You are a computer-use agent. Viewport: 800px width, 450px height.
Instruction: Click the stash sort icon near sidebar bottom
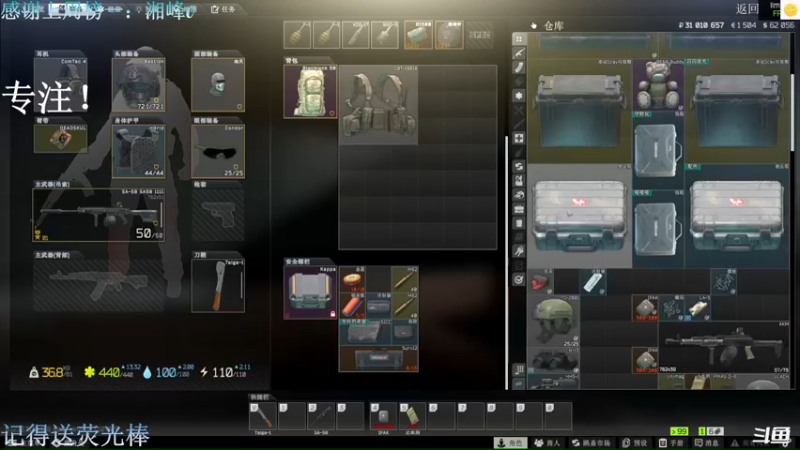519,369
